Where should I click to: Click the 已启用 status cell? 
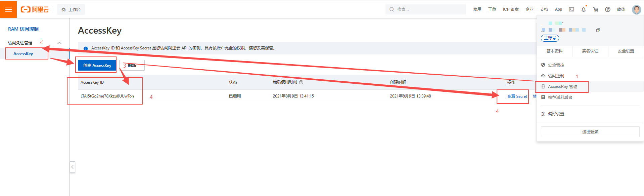point(235,96)
